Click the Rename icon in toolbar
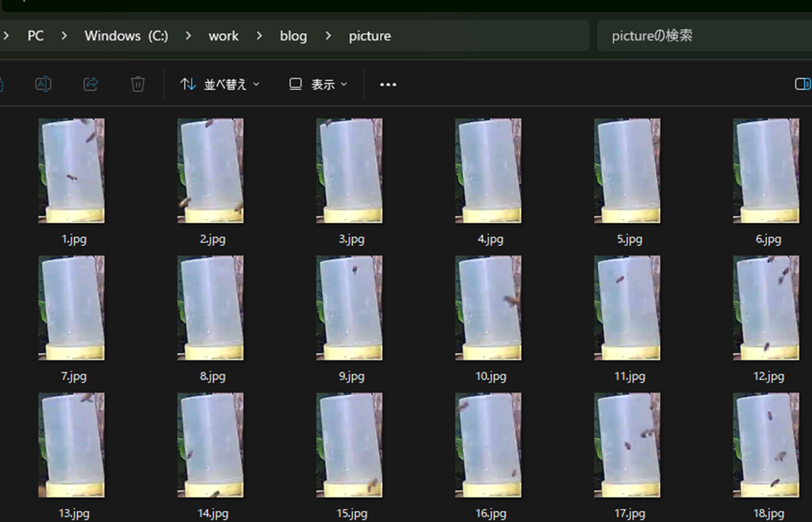The width and height of the screenshot is (812, 522). (43, 84)
